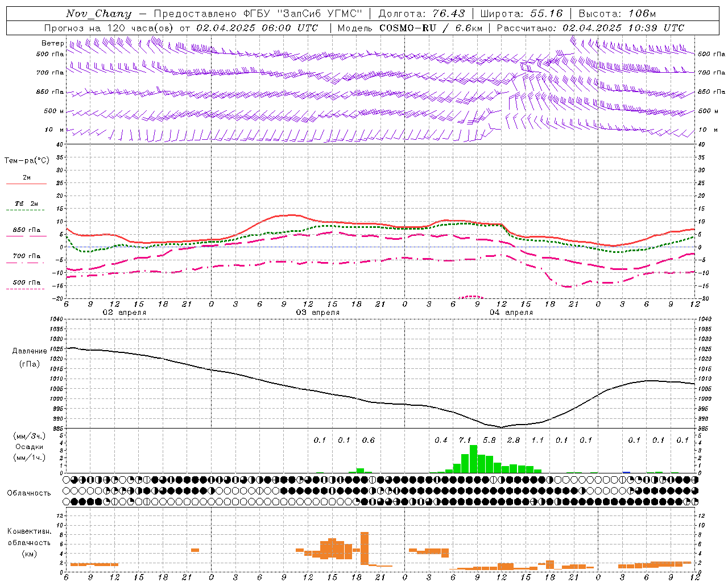This screenshot has width=728, height=582.
Task: Click the 'Давление' pressure panel label
Action: pos(30,351)
